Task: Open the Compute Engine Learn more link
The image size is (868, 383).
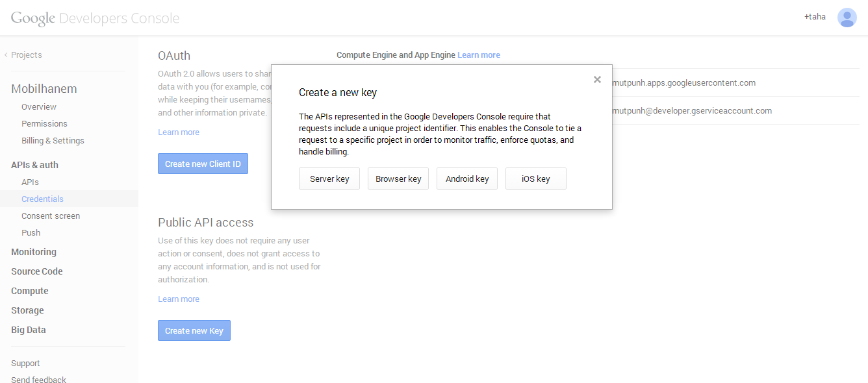Action: coord(479,55)
